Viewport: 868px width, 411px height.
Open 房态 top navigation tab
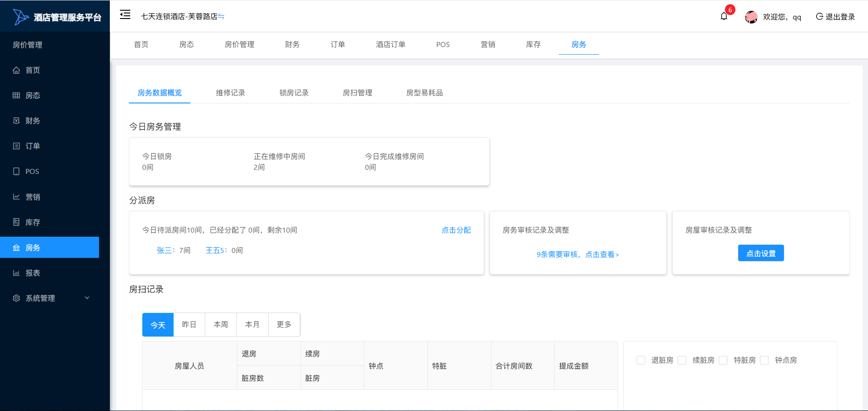pos(186,44)
